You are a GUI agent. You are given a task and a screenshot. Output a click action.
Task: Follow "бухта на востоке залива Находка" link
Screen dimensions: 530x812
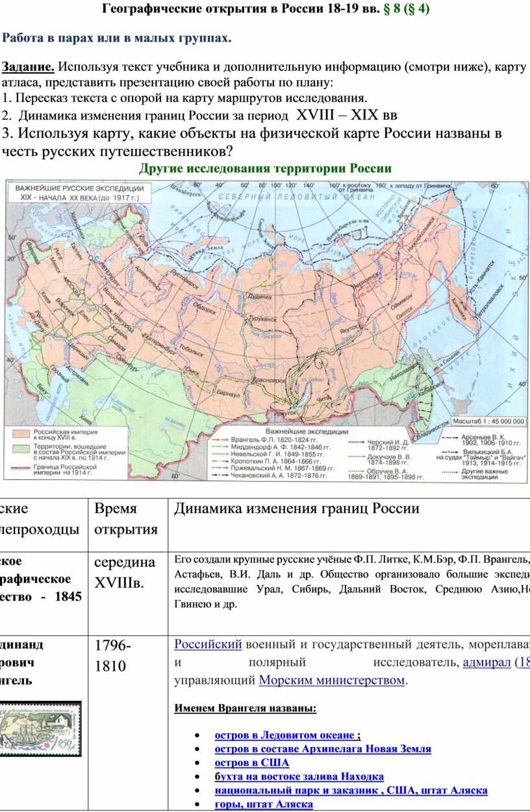pos(299,776)
